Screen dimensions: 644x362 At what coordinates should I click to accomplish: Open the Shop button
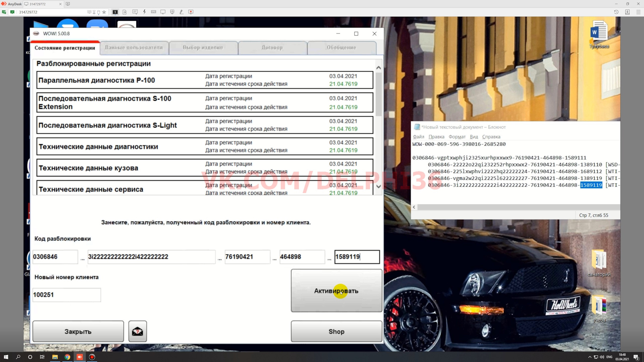336,331
